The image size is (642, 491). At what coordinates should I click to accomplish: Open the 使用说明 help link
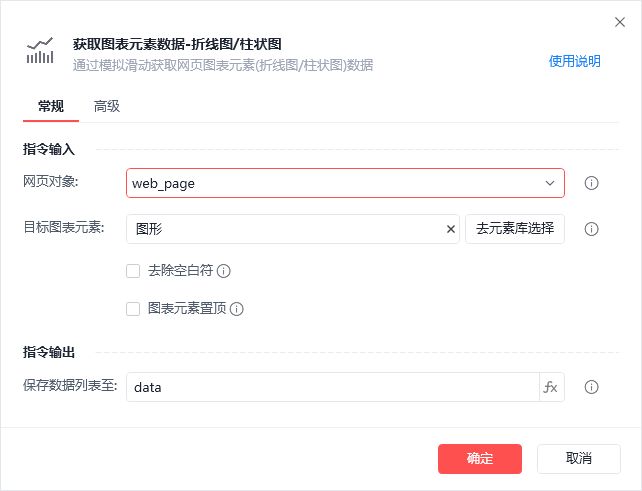pos(574,61)
